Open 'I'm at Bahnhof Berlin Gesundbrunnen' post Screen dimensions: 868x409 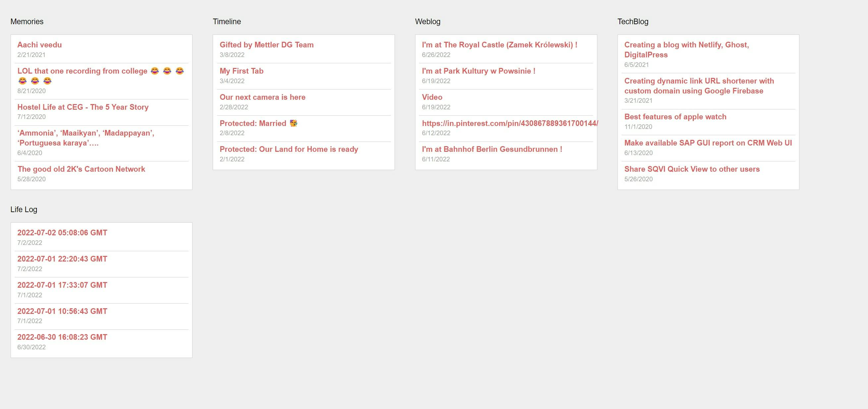pos(492,149)
